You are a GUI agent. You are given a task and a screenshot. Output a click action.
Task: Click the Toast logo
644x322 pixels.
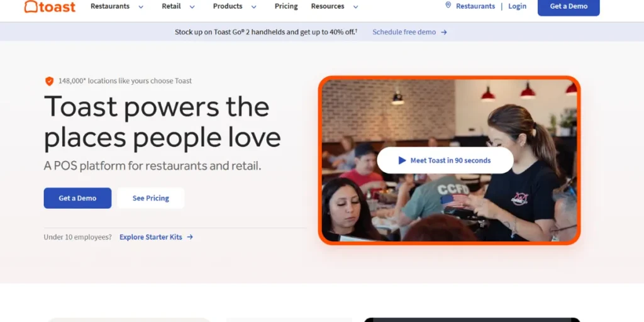(50, 6)
